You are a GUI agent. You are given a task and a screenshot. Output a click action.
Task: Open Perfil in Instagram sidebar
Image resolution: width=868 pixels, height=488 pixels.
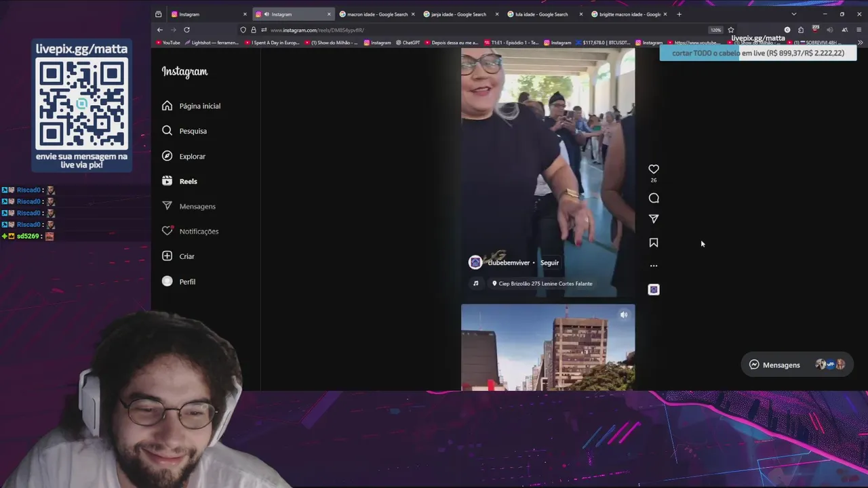[x=178, y=281]
